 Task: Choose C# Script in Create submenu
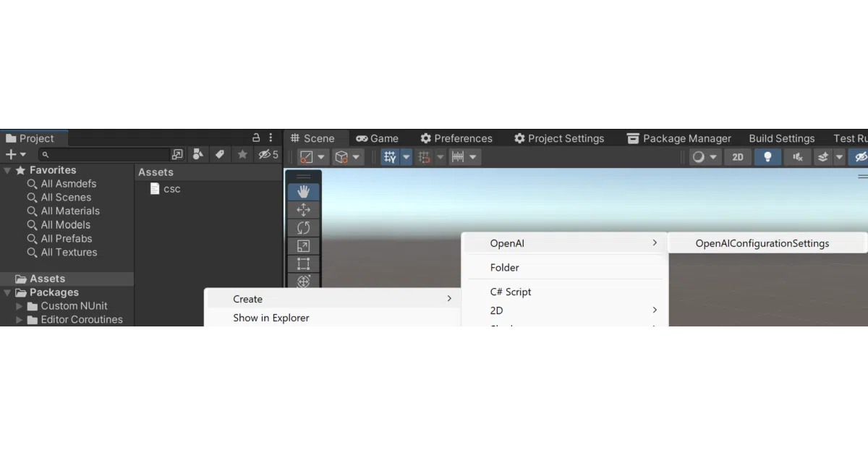(564, 292)
